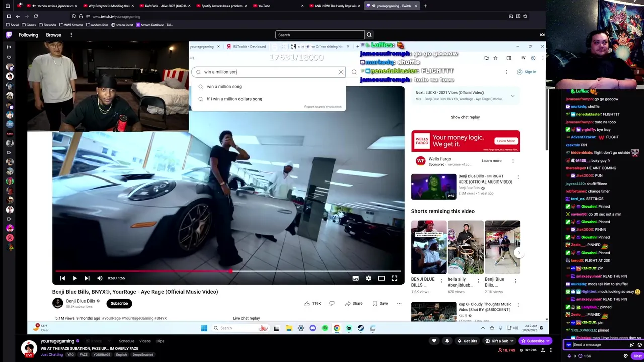Click Send a message chat input
The image size is (644, 362).
pos(599,345)
